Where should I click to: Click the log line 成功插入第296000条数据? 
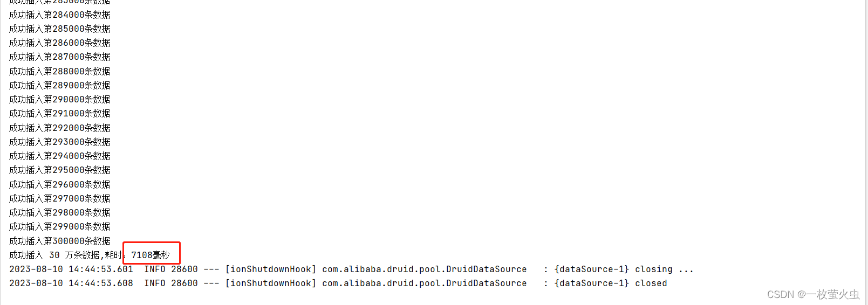pyautogui.click(x=60, y=184)
